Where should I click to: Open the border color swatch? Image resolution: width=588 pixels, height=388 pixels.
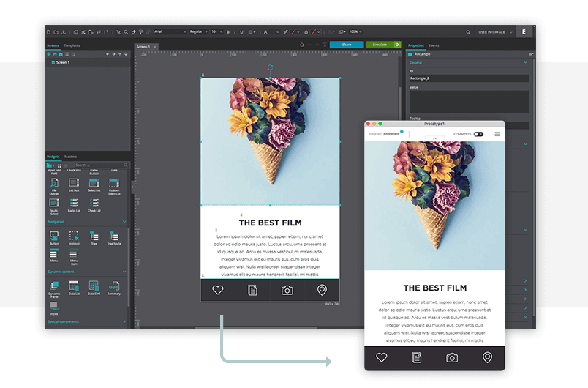point(295,32)
